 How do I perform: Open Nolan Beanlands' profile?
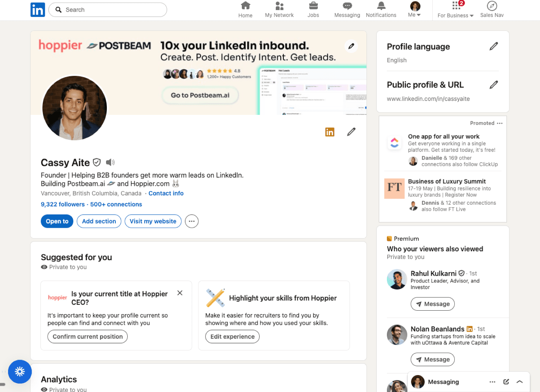click(437, 329)
